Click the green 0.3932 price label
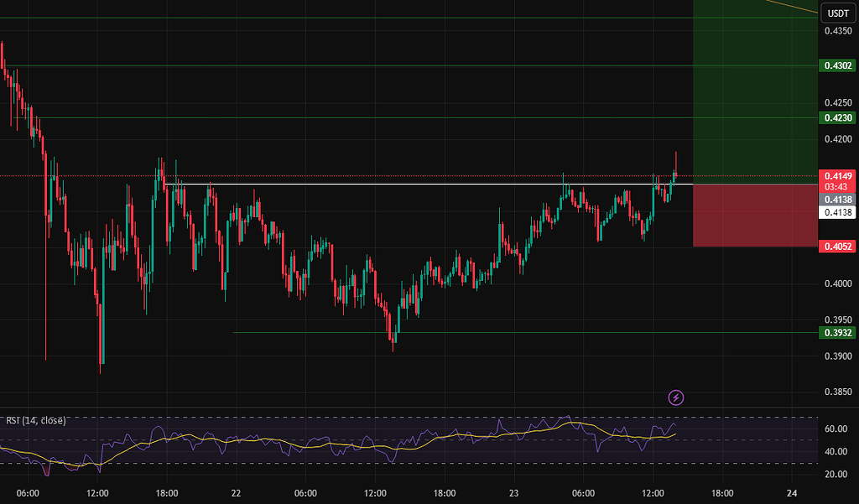The image size is (859, 504). 838,333
